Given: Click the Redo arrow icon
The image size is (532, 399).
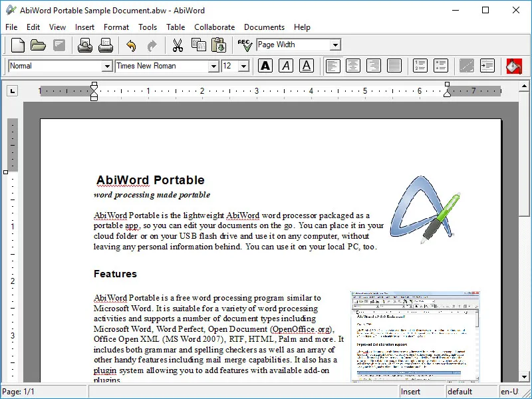Looking at the screenshot, I should pyautogui.click(x=152, y=45).
